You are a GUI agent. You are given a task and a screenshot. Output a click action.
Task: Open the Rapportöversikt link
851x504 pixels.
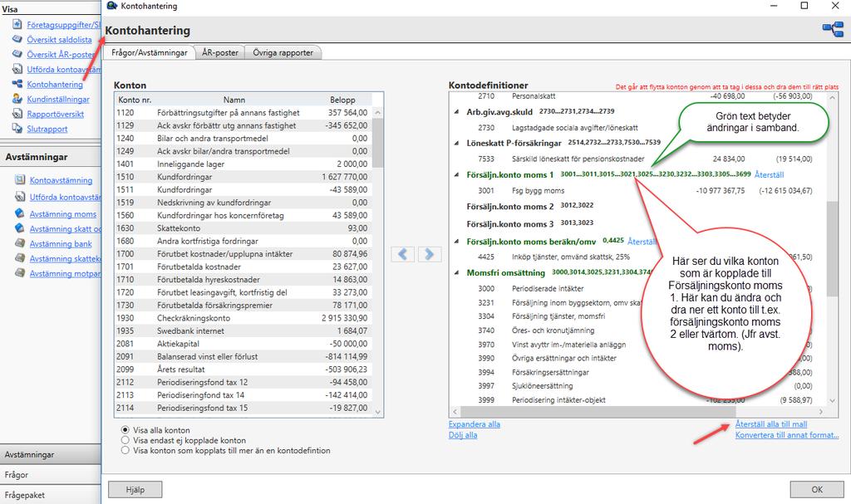tap(56, 114)
